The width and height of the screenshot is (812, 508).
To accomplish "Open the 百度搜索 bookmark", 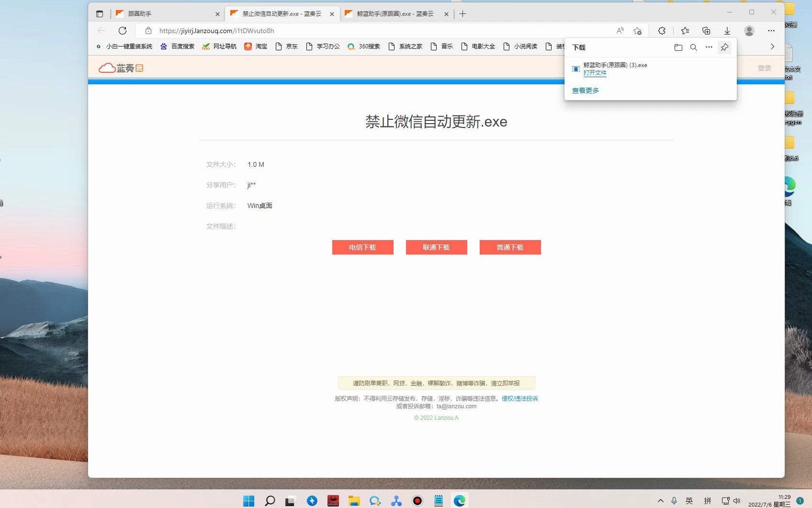I will point(178,46).
